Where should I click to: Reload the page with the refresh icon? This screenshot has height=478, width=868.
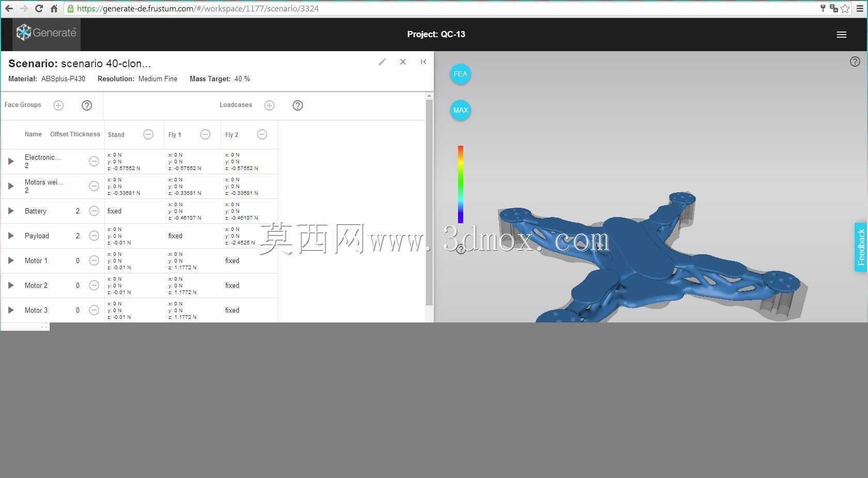[x=39, y=8]
